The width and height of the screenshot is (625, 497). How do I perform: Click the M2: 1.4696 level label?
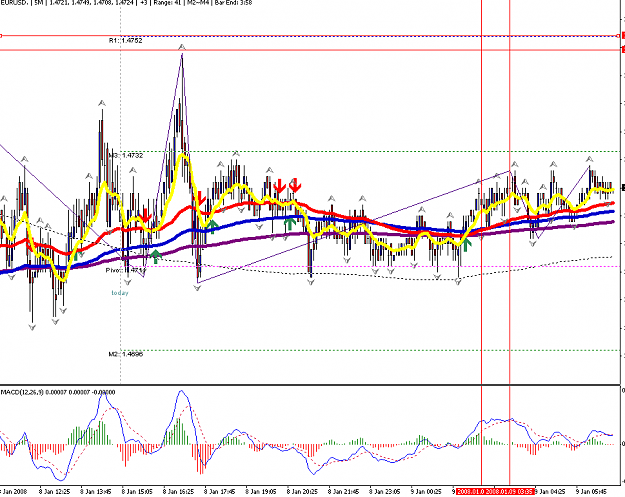tap(126, 354)
